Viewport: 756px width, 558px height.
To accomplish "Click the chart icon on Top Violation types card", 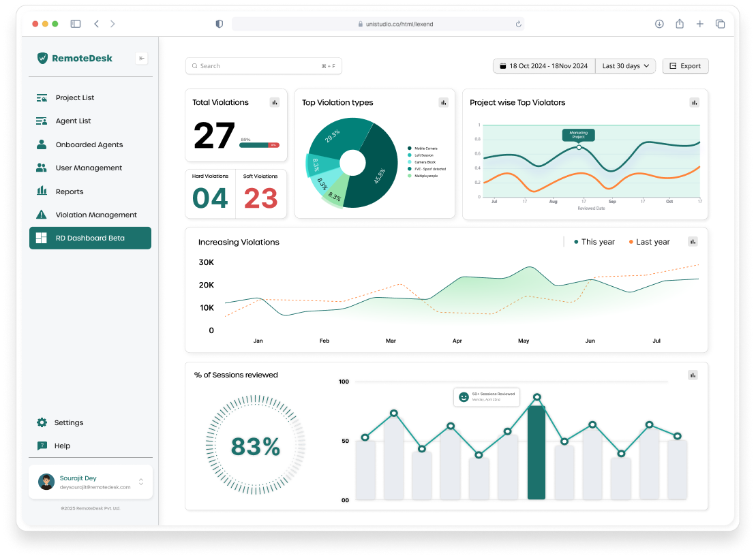I will coord(444,102).
